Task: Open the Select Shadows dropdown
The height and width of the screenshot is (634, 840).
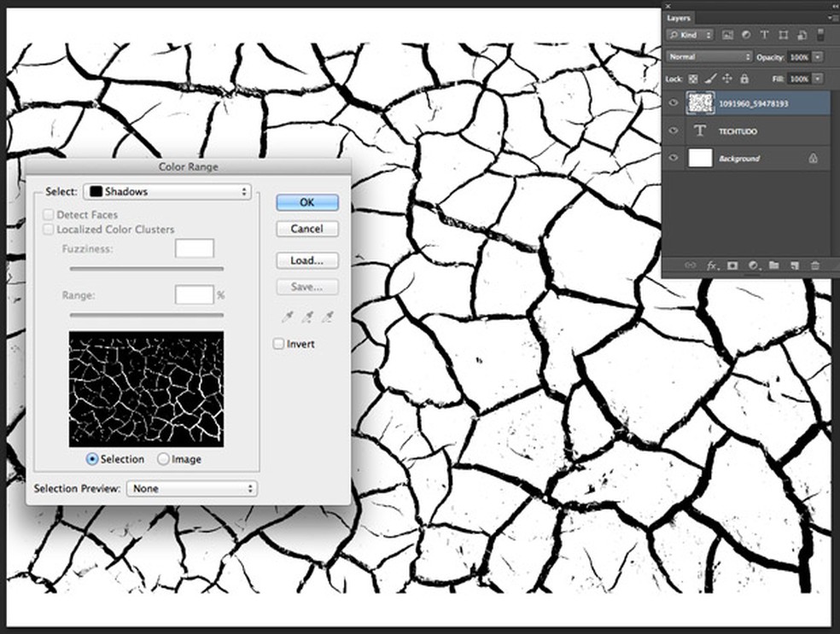Action: (167, 192)
